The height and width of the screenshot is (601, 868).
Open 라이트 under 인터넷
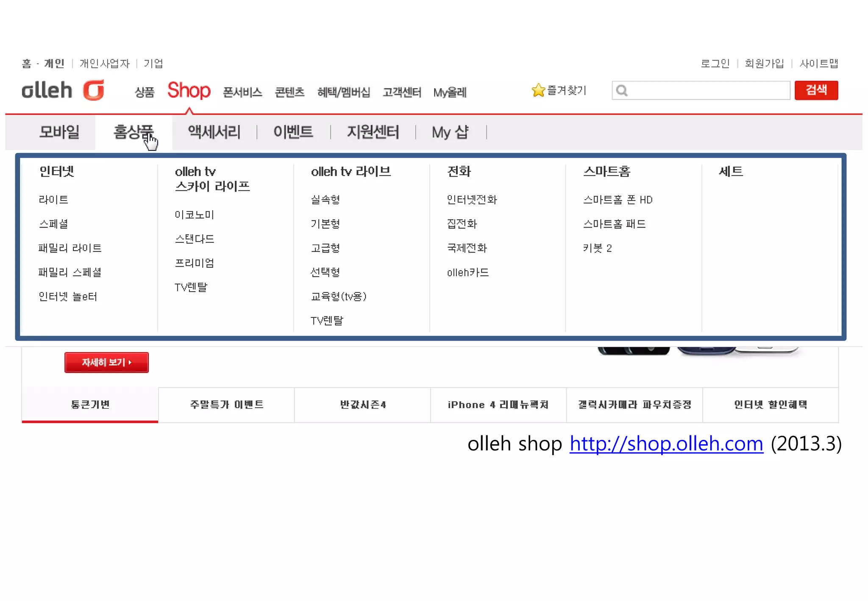[x=53, y=200]
